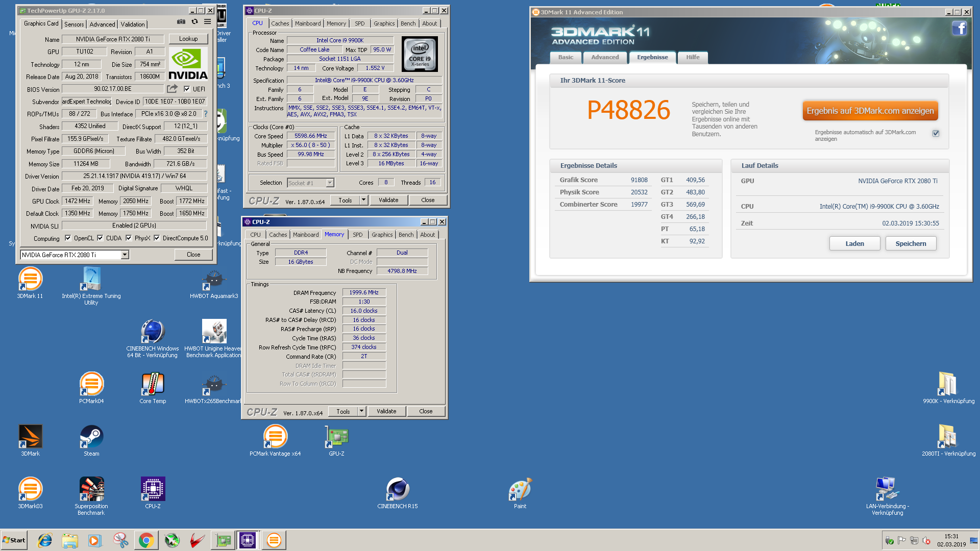Open the Socket #1 selection dropdown

pos(330,183)
